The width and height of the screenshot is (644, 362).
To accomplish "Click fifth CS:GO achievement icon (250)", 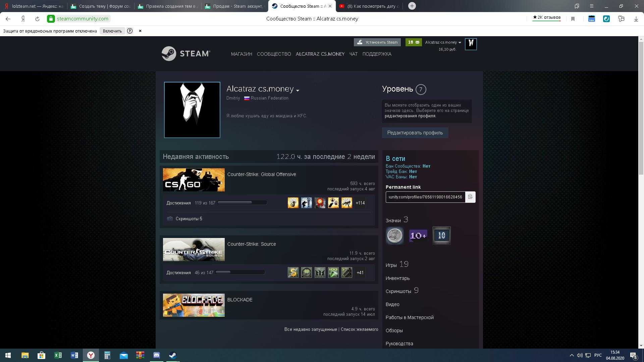I will pyautogui.click(x=346, y=203).
